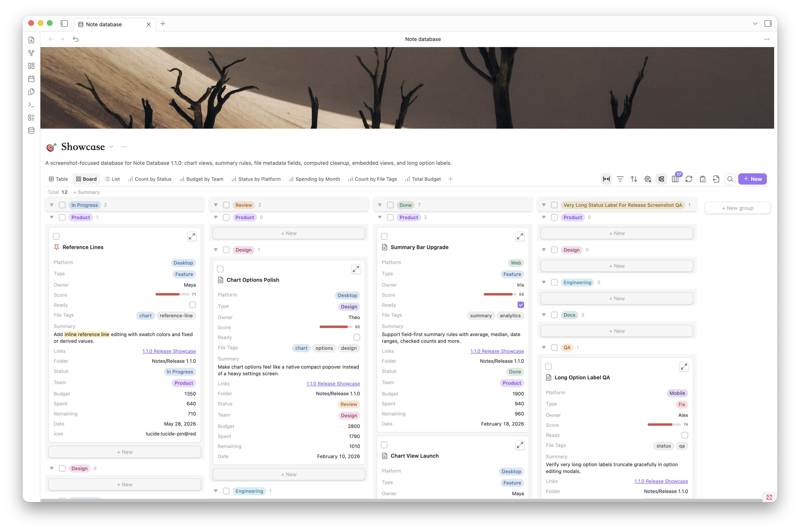Toggle the right sidebar panel icon
Viewport: 800px width, 532px height.
768,23
